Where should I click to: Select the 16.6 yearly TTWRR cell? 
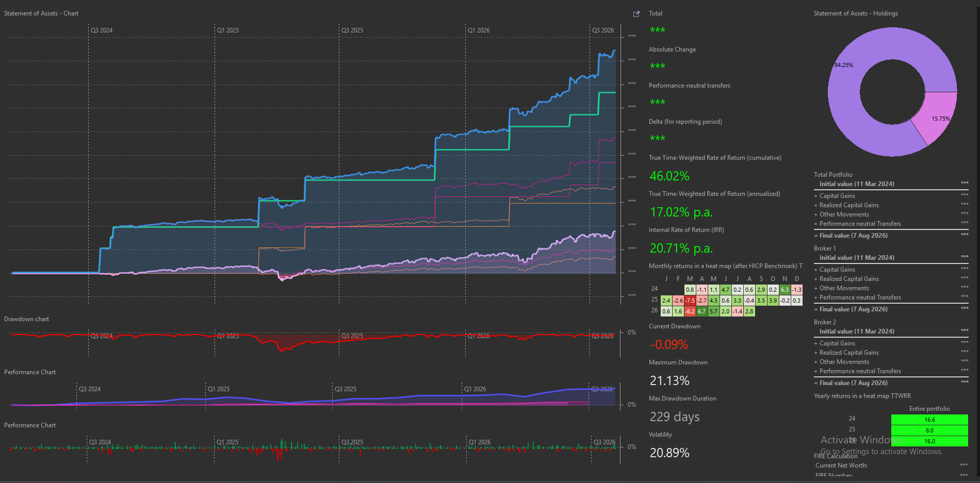click(x=929, y=420)
